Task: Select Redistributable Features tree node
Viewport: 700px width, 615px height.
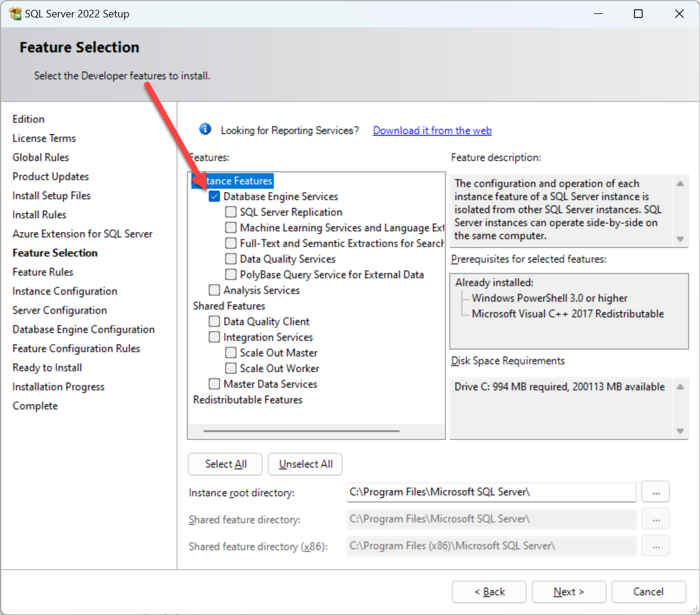Action: click(248, 400)
